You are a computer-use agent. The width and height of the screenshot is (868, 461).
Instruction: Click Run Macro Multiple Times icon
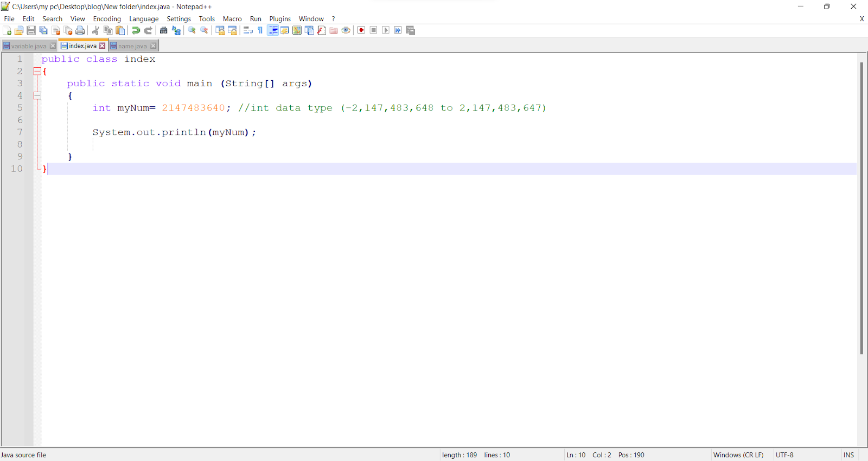[x=398, y=30]
